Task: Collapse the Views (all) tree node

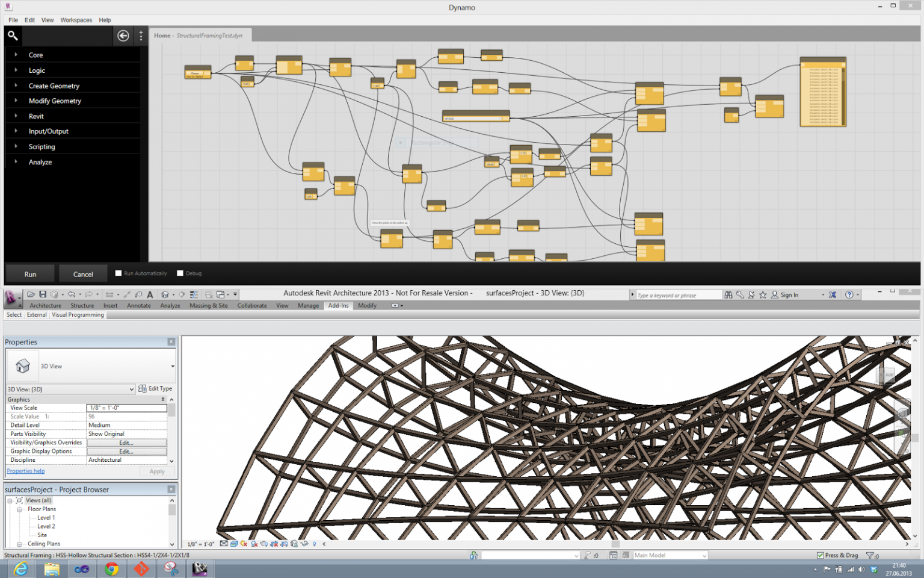Action: click(10, 500)
